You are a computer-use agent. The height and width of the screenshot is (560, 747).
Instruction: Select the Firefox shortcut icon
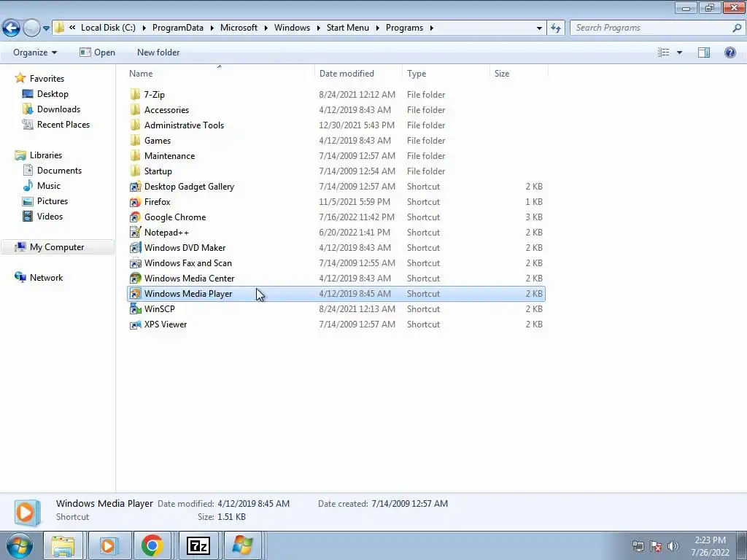tap(135, 201)
